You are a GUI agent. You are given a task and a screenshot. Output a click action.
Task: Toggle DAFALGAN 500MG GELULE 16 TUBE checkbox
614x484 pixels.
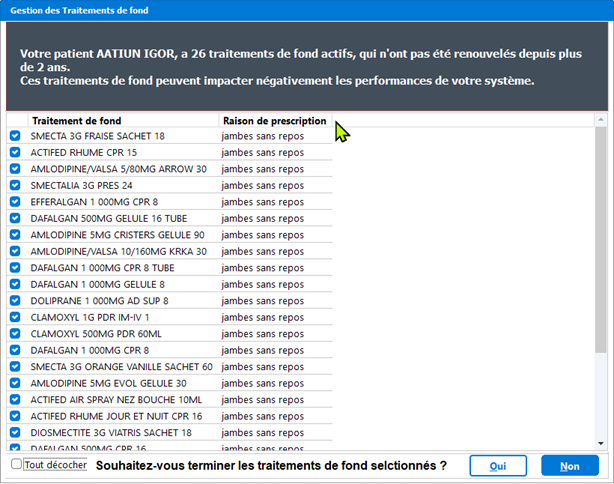click(15, 218)
